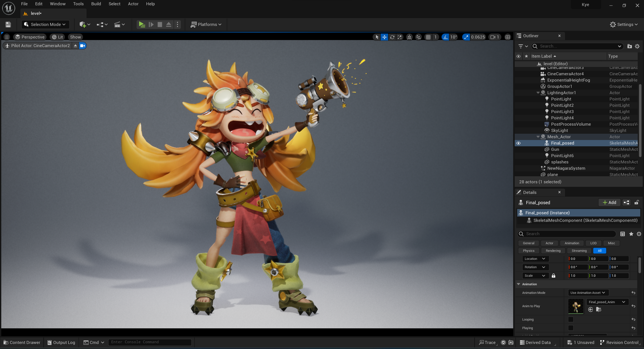Open the Build menu

[x=96, y=4]
